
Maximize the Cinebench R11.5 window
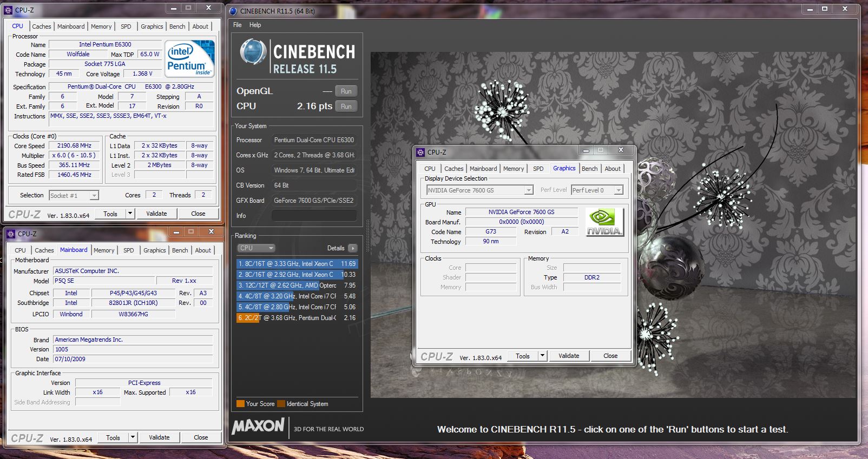click(825, 9)
